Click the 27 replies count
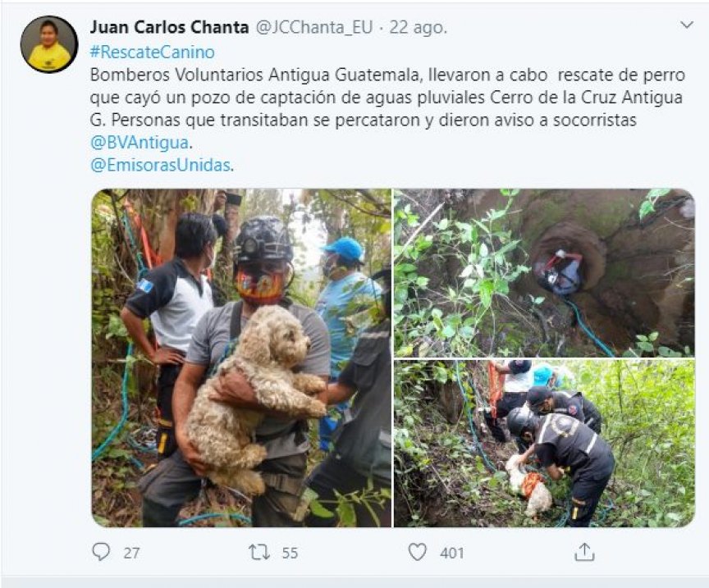Viewport: 709px width, 588px height. (131, 553)
